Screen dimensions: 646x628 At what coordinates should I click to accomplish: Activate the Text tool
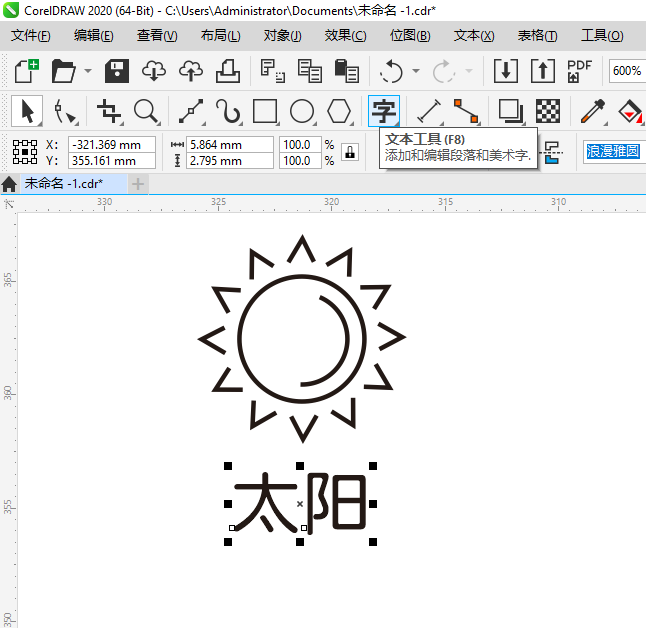point(382,110)
